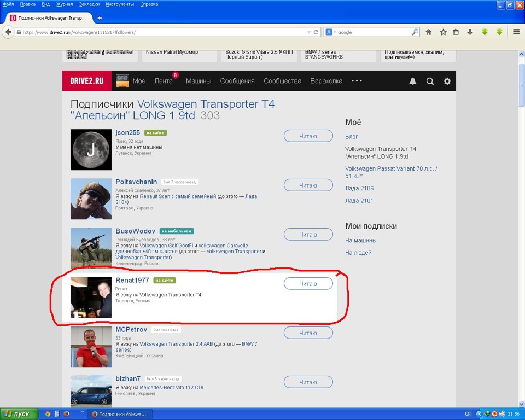Click the page scrollbar down arrow
Image resolution: width=525 pixels, height=420 pixels.
pyautogui.click(x=521, y=404)
